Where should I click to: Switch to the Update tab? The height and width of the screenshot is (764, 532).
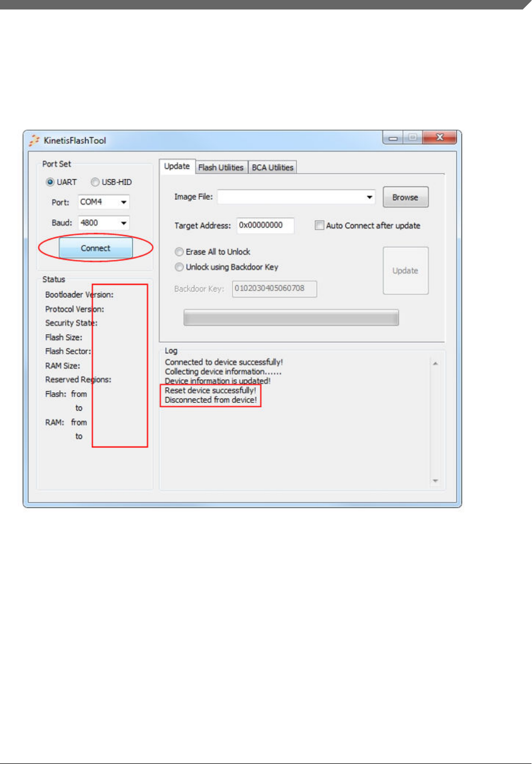pyautogui.click(x=177, y=166)
